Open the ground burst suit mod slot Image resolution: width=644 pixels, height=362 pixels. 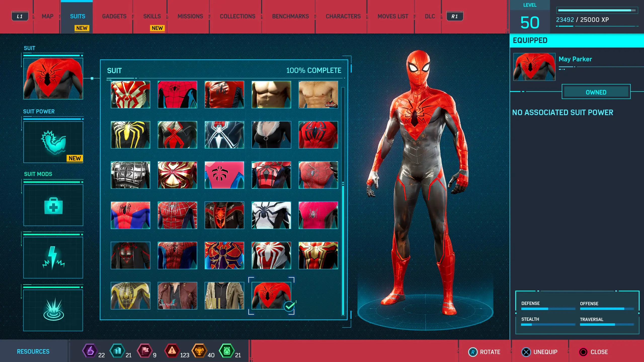[53, 310]
